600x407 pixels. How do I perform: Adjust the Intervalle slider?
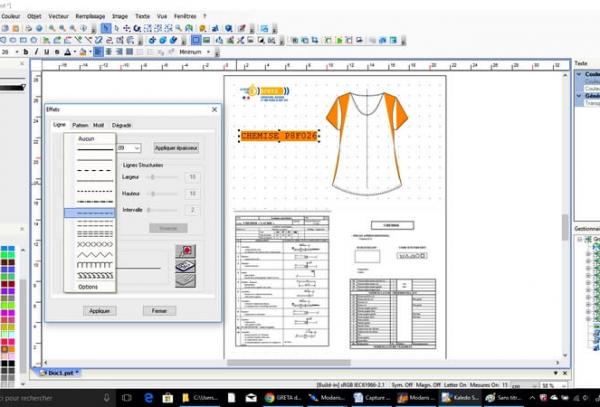(x=163, y=210)
